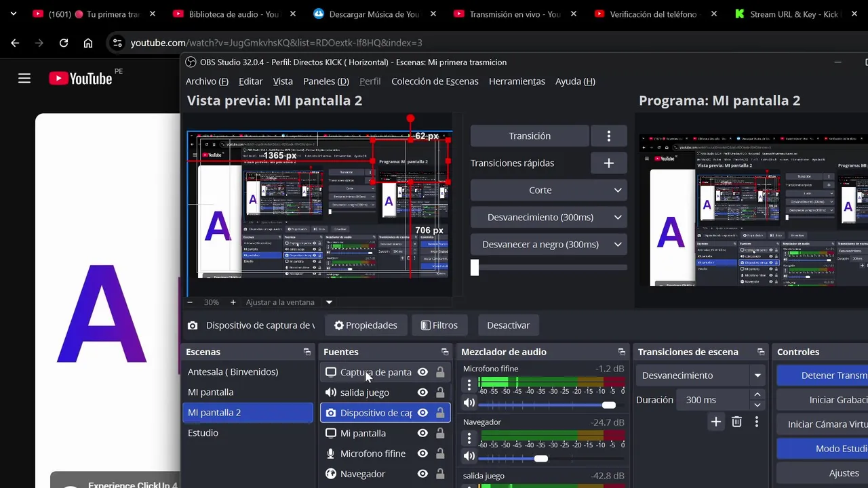This screenshot has width=868, height=488.
Task: Increase the Duración value with up arrow
Action: [x=757, y=394]
